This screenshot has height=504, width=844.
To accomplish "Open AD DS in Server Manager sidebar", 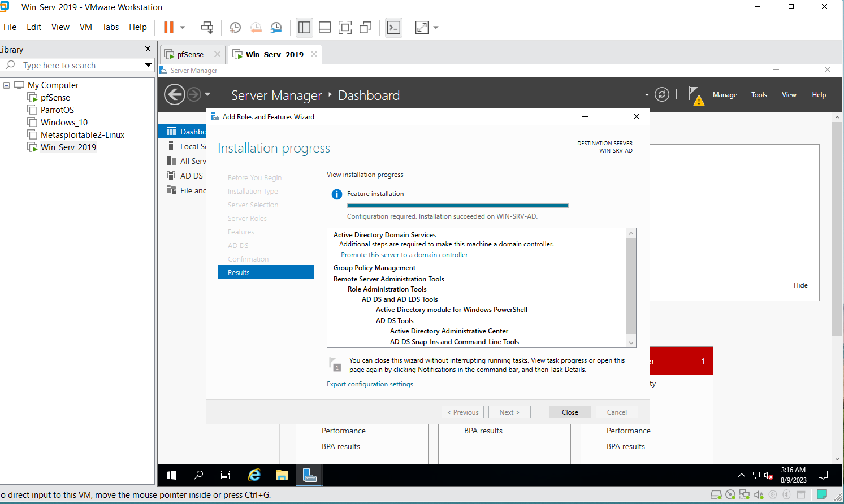I will coord(182,176).
